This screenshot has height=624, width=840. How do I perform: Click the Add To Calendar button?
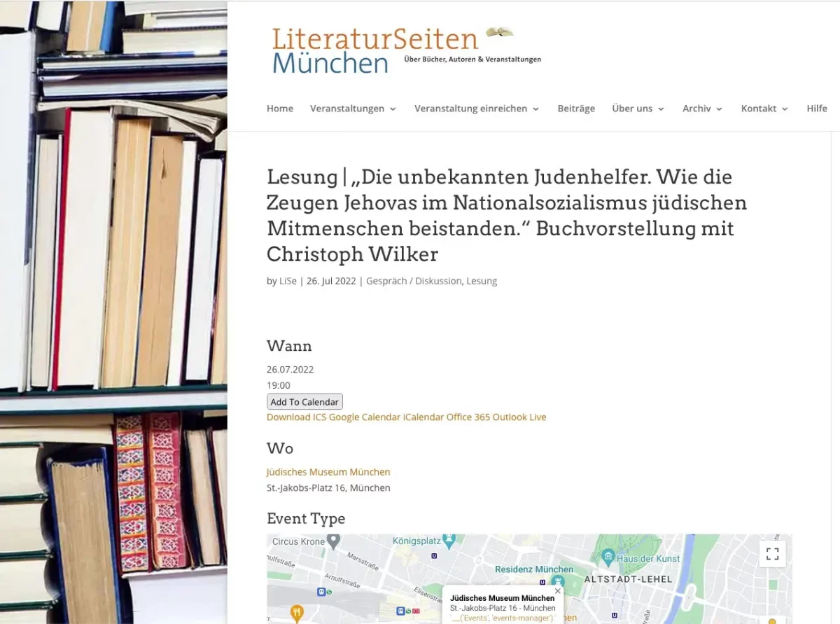click(304, 402)
